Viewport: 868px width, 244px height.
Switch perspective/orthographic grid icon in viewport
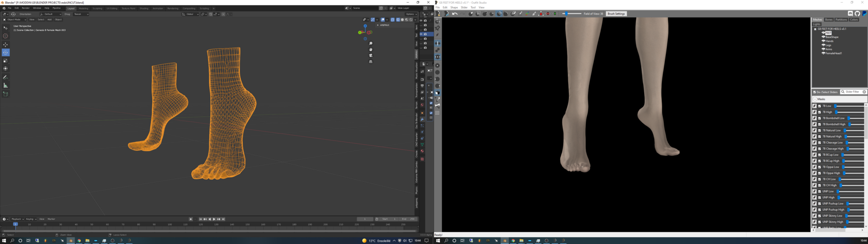click(x=371, y=61)
